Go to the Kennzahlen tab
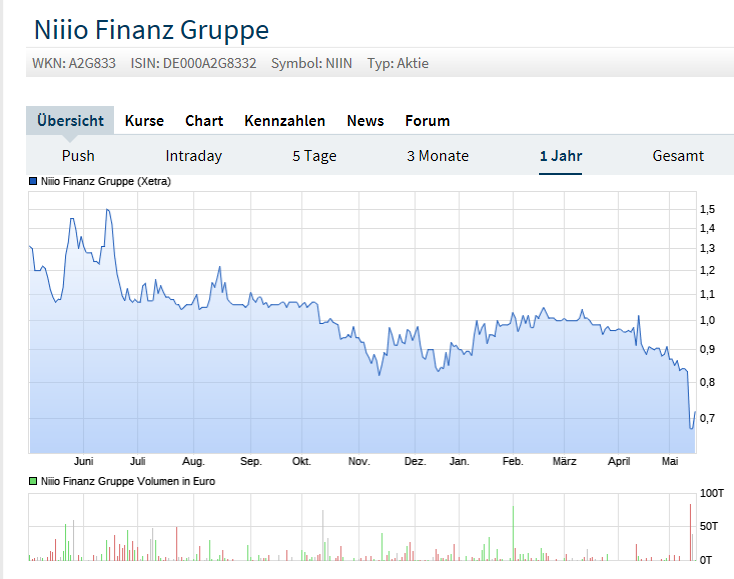 (x=285, y=121)
